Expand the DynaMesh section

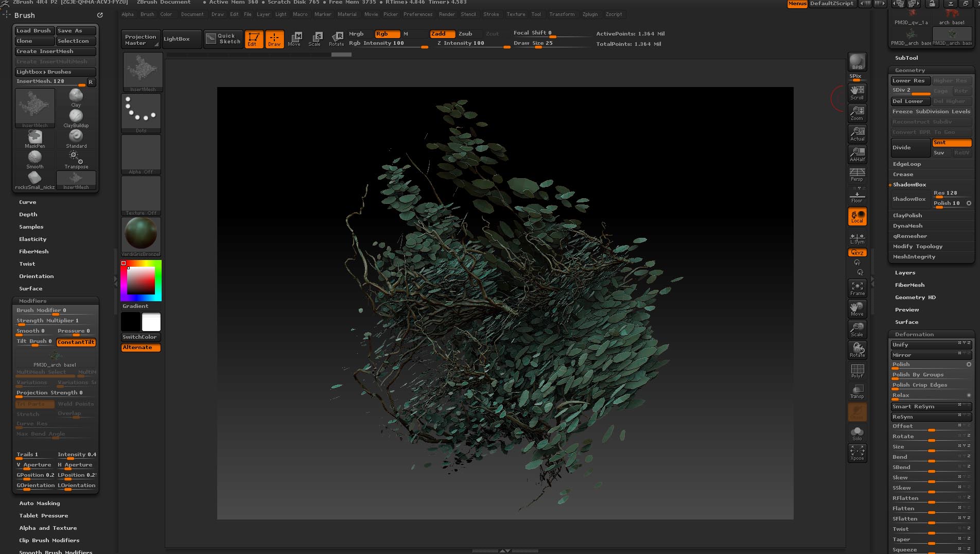click(908, 226)
